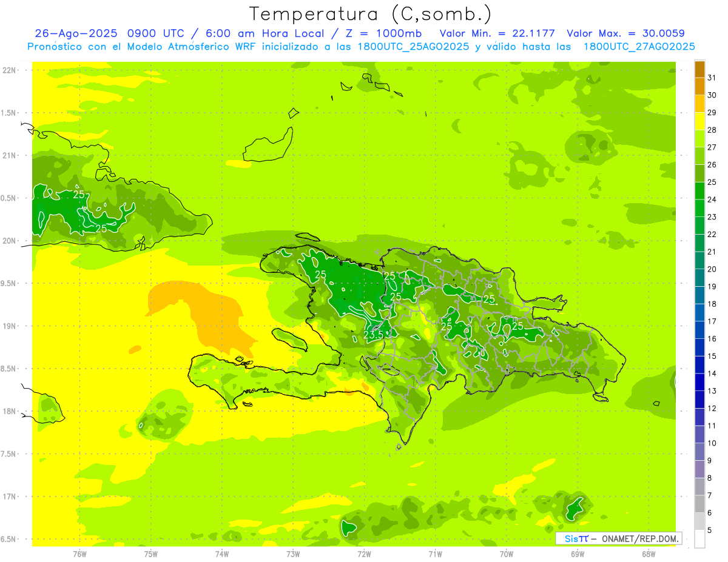Click the '76W' longitude label
Viewport: 728px width, 562px height.
pos(79,554)
